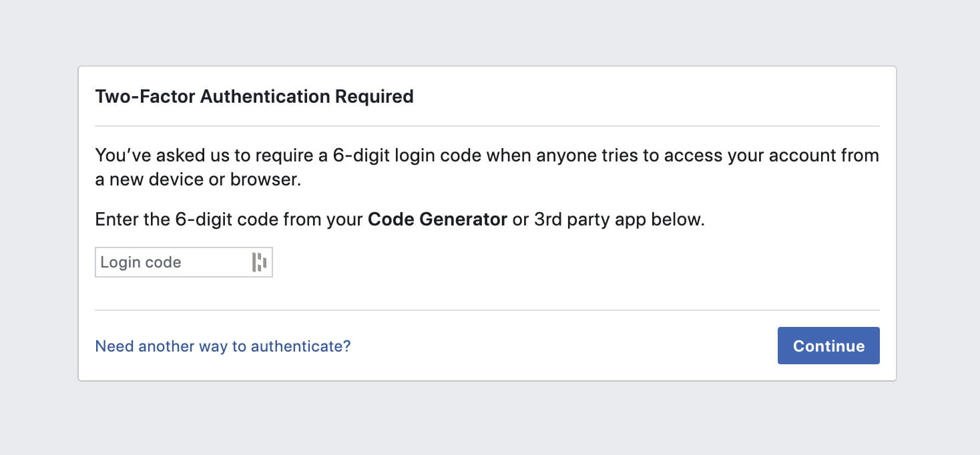
Task: Click the "Login code" placeholder text
Action: (141, 262)
